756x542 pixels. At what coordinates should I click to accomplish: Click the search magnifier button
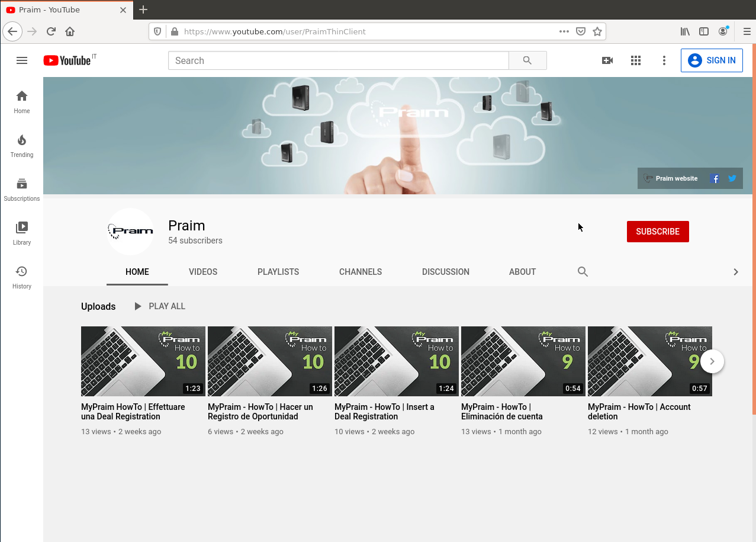tap(527, 60)
